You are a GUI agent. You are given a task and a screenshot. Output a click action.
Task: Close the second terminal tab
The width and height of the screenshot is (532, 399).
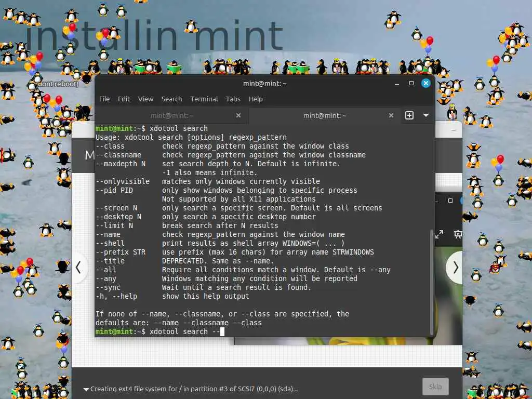click(x=391, y=115)
